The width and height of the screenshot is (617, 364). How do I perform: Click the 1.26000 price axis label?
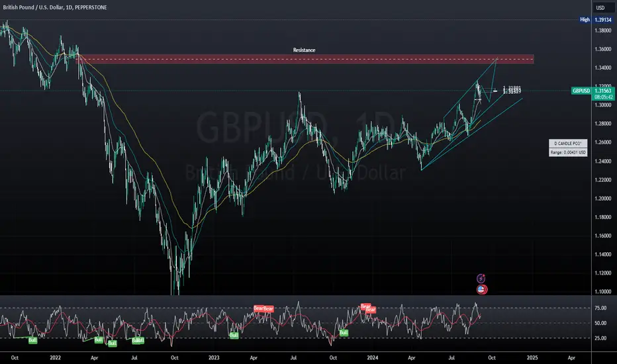tap(603, 142)
